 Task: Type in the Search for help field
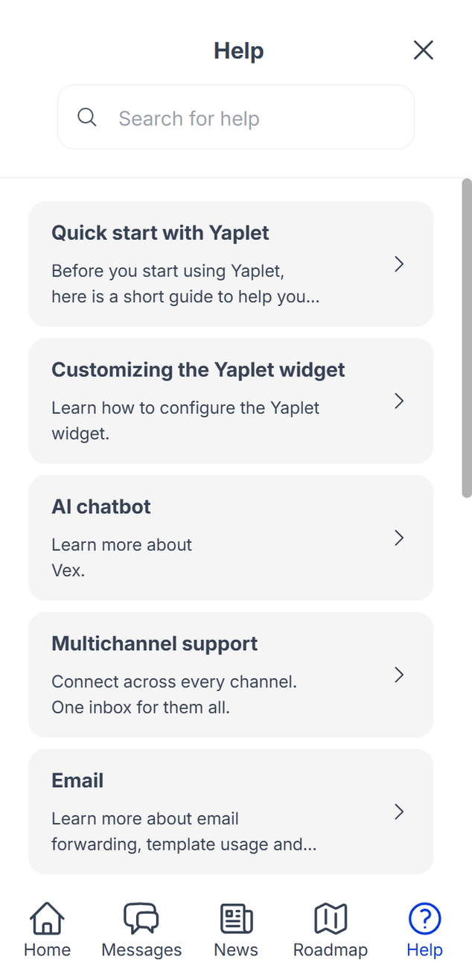click(253, 118)
